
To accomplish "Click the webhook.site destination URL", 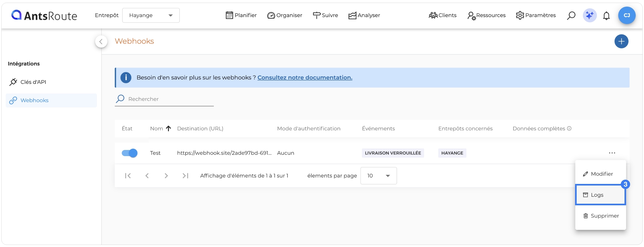I will 224,153.
